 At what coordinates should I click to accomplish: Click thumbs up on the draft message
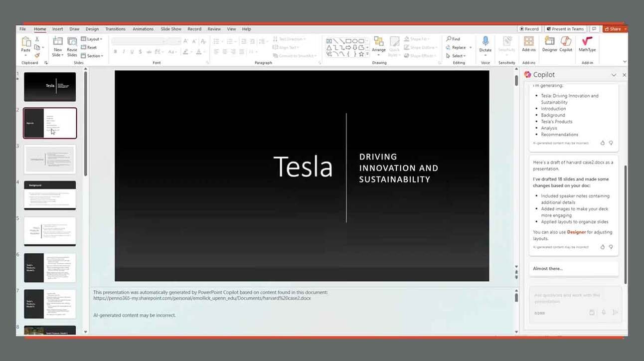603,247
